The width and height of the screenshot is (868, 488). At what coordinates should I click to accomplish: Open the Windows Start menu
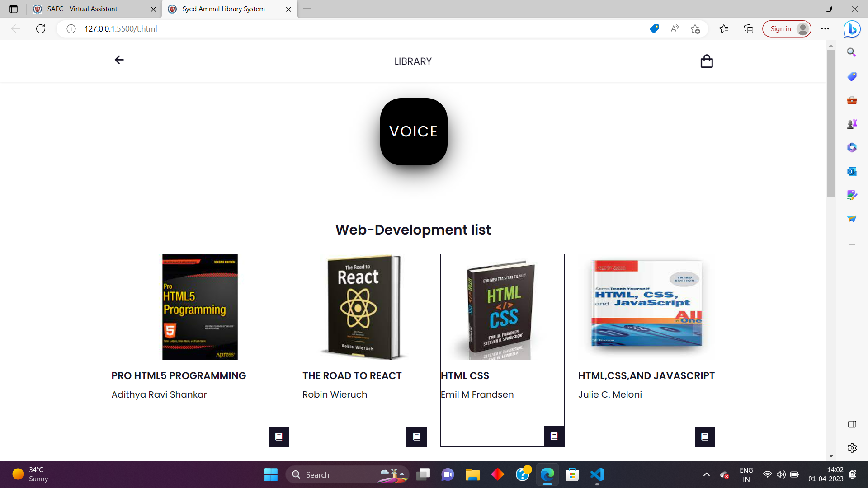(x=271, y=474)
